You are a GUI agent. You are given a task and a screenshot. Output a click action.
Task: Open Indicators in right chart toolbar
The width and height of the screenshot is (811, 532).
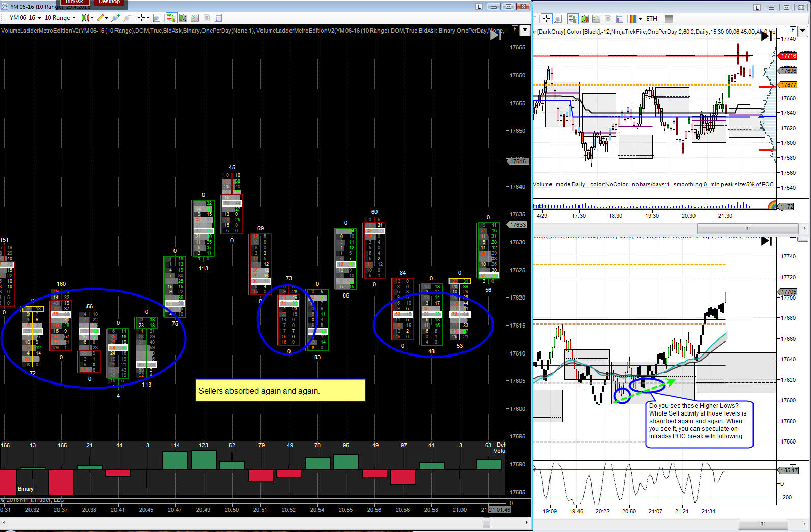(x=596, y=19)
